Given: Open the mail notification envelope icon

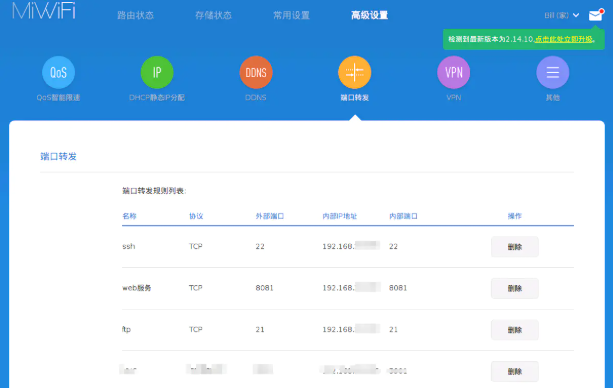Looking at the screenshot, I should 595,15.
